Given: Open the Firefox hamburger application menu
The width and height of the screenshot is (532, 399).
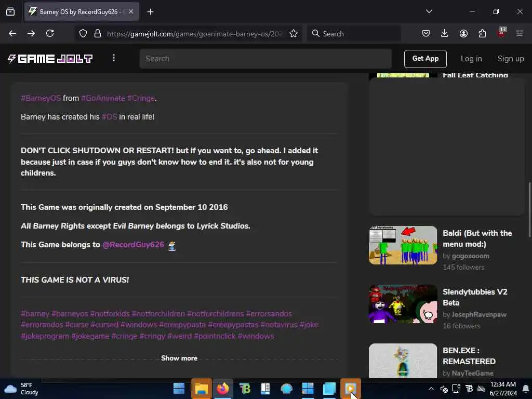Looking at the screenshot, I should (x=520, y=33).
